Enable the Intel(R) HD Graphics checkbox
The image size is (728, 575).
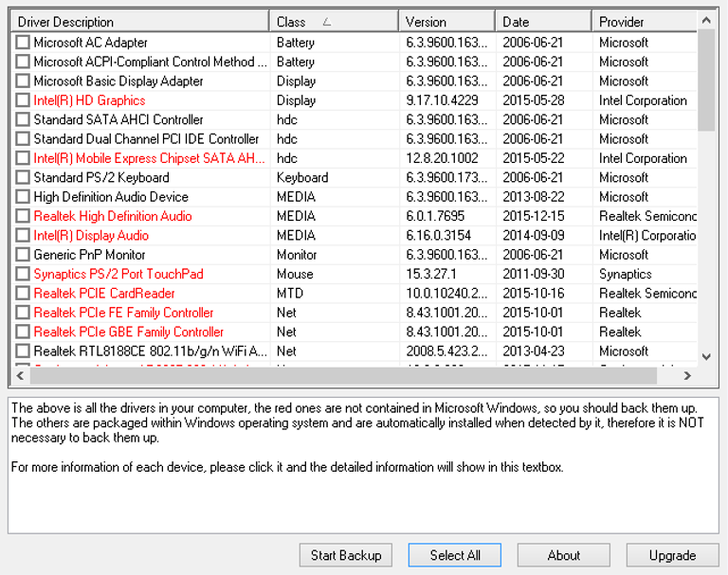(23, 100)
